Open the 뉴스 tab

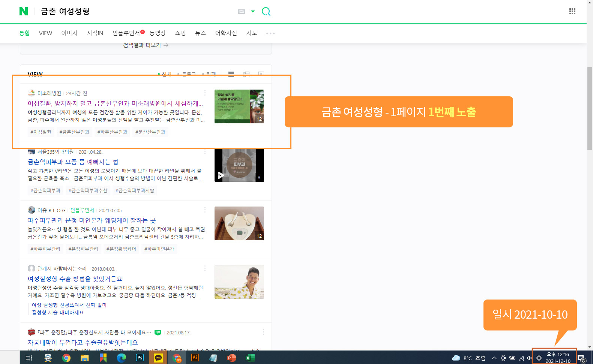201,33
